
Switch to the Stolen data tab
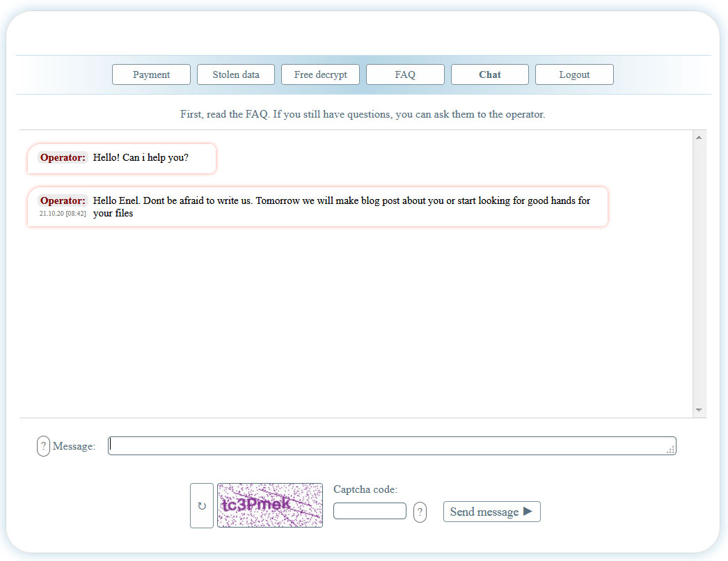pyautogui.click(x=236, y=74)
